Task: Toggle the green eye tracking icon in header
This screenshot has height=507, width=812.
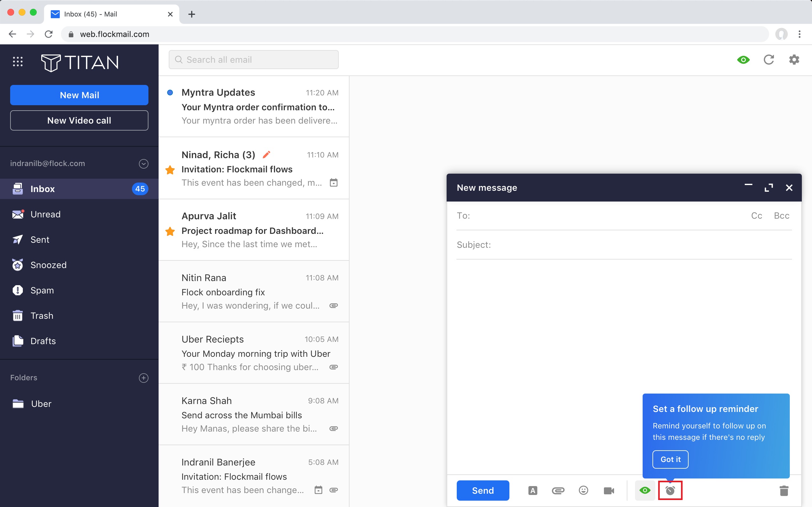Action: click(743, 60)
